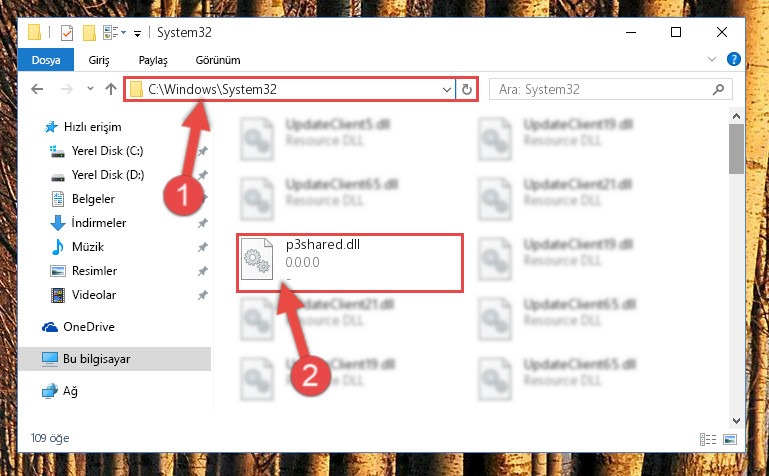769x476 pixels.
Task: Click the vertical scrollbar thumb
Action: pyautogui.click(x=736, y=149)
